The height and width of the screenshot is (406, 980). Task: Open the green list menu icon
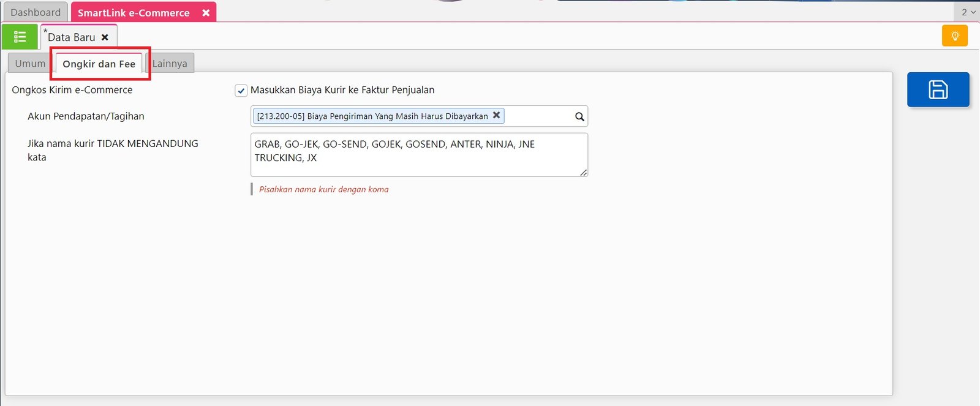pyautogui.click(x=20, y=37)
